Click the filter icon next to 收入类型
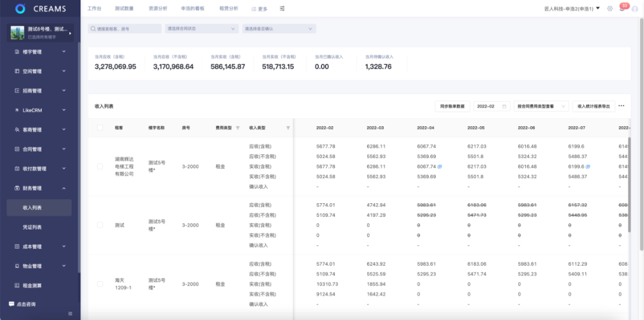Image resolution: width=644 pixels, height=320 pixels. point(288,128)
